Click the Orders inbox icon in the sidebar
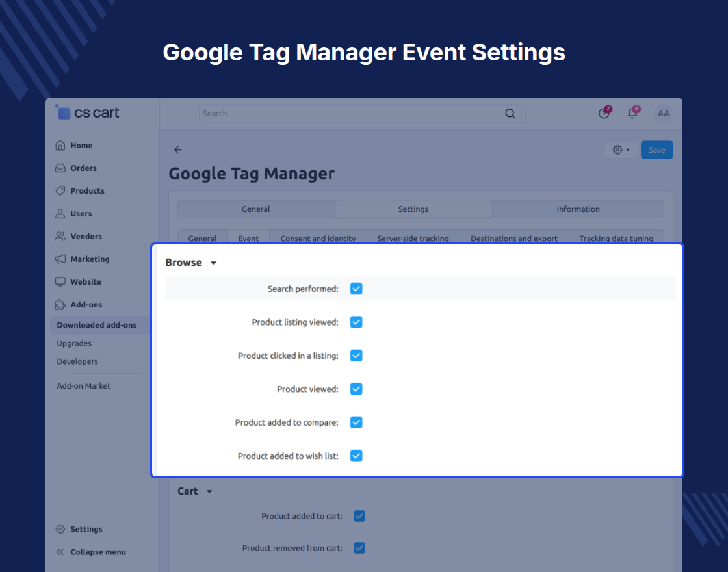728x572 pixels. [60, 168]
